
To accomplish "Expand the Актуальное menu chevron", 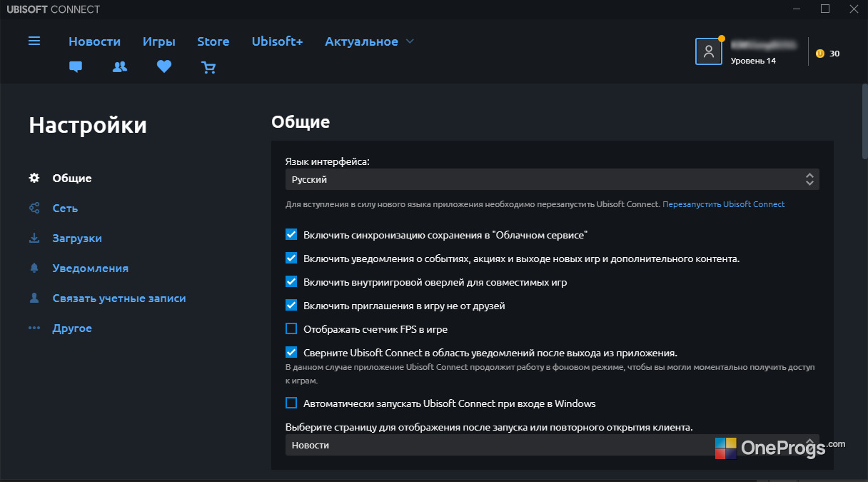I will (410, 41).
